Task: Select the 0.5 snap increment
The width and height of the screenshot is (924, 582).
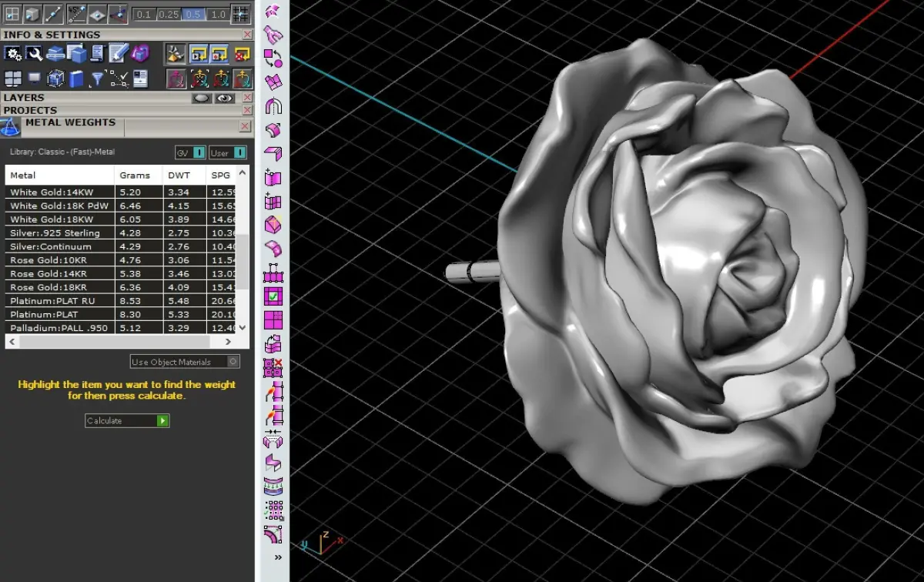Action: (194, 14)
